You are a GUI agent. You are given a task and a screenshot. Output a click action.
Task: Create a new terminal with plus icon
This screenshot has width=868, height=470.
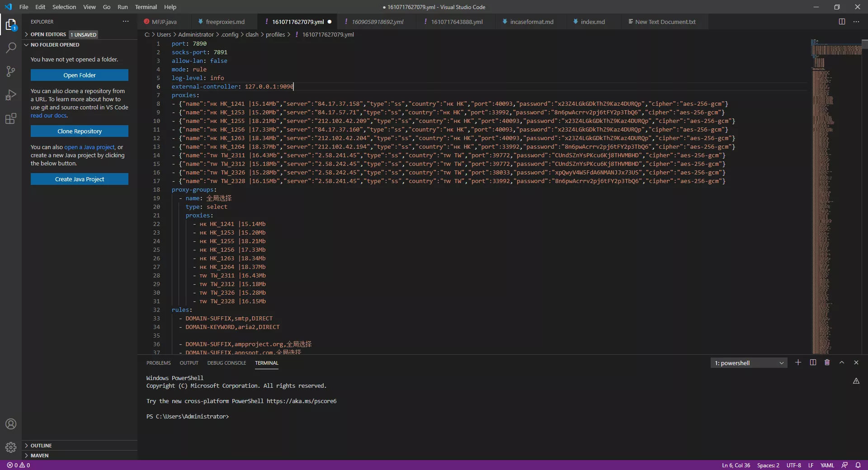798,362
